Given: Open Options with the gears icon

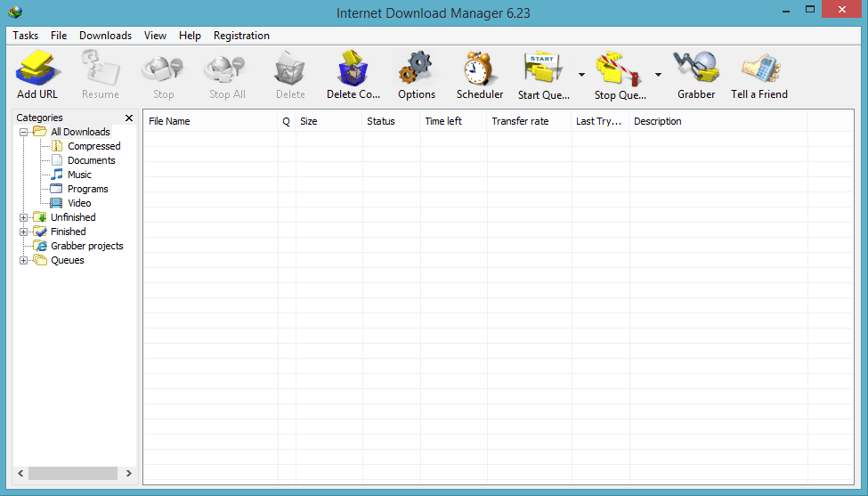Looking at the screenshot, I should click(x=417, y=69).
